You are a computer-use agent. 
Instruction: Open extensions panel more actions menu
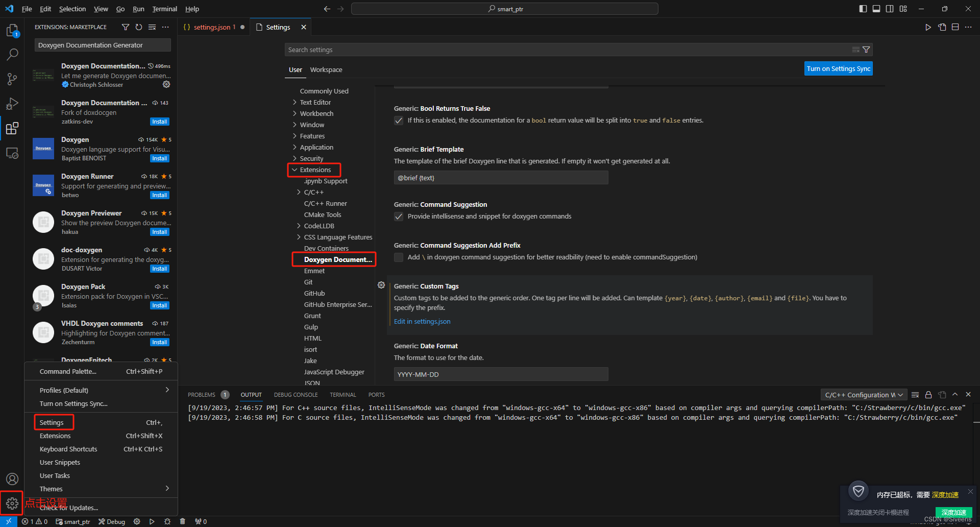tap(165, 27)
